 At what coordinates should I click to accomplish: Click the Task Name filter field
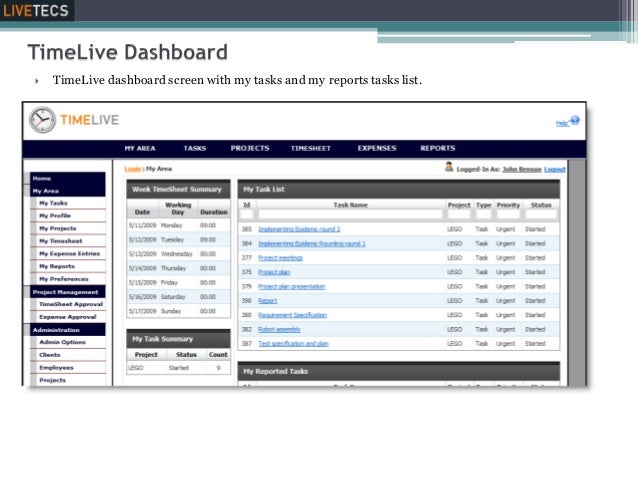(x=350, y=214)
